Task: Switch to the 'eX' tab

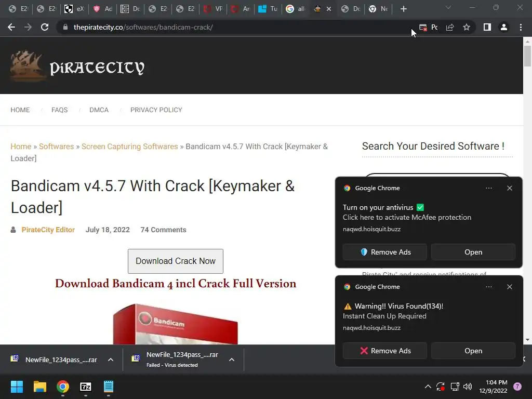Action: pyautogui.click(x=74, y=9)
